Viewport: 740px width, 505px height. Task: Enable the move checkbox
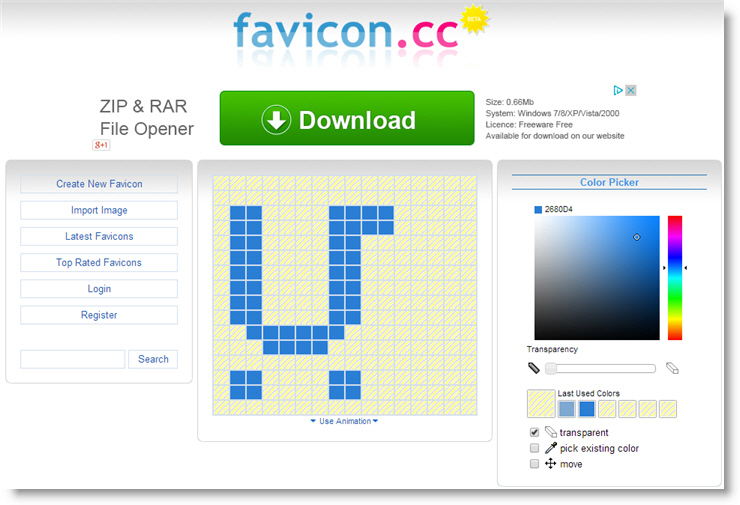click(x=534, y=463)
